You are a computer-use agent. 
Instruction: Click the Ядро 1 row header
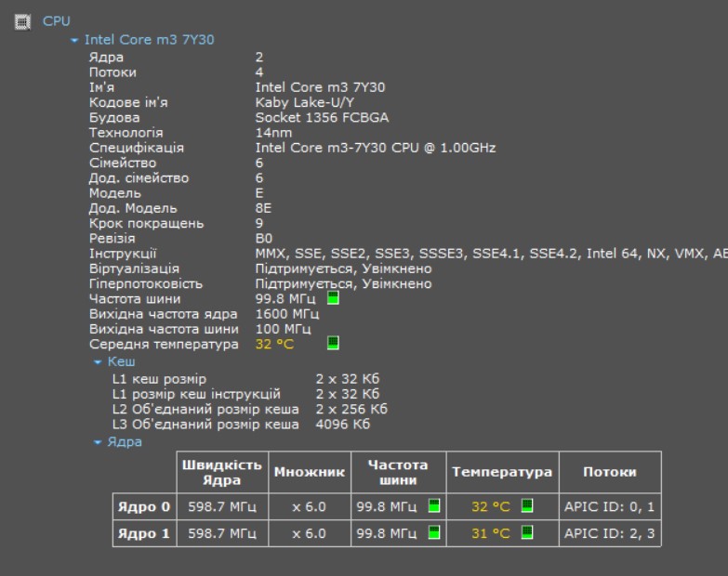tap(144, 534)
